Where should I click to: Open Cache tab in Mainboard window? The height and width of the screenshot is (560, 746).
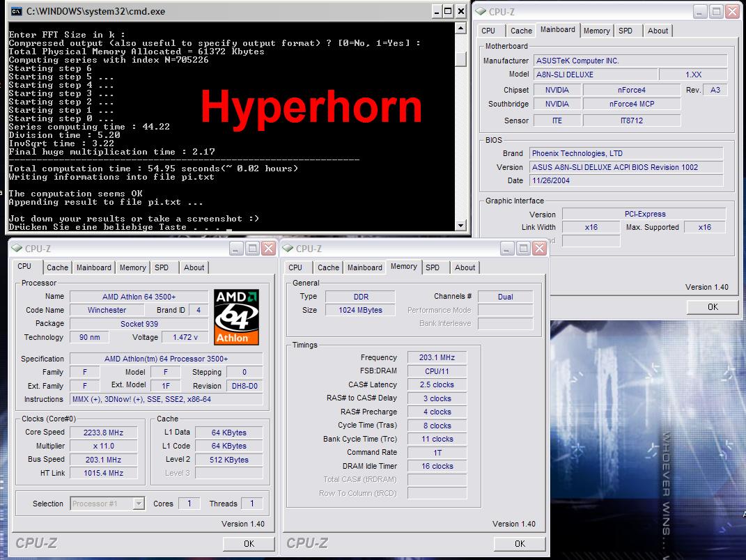click(x=521, y=31)
